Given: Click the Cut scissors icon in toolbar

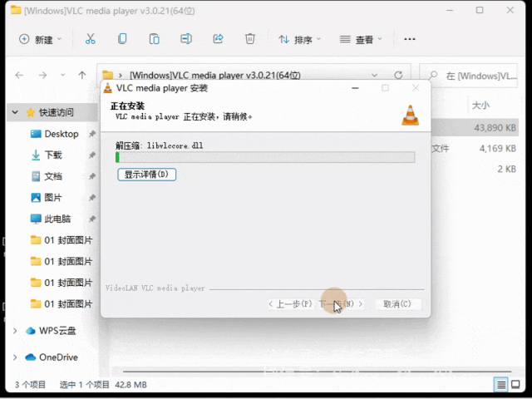Looking at the screenshot, I should point(91,39).
